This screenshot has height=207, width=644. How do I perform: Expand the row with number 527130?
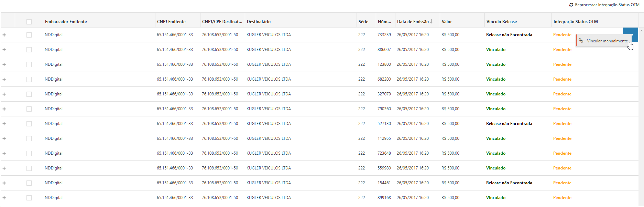click(4, 124)
